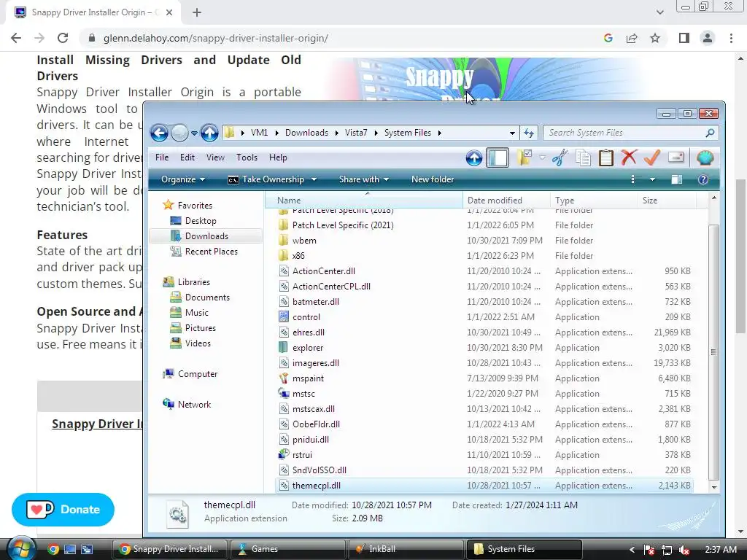This screenshot has width=747, height=560.
Task: Select Music library
Action: click(197, 312)
